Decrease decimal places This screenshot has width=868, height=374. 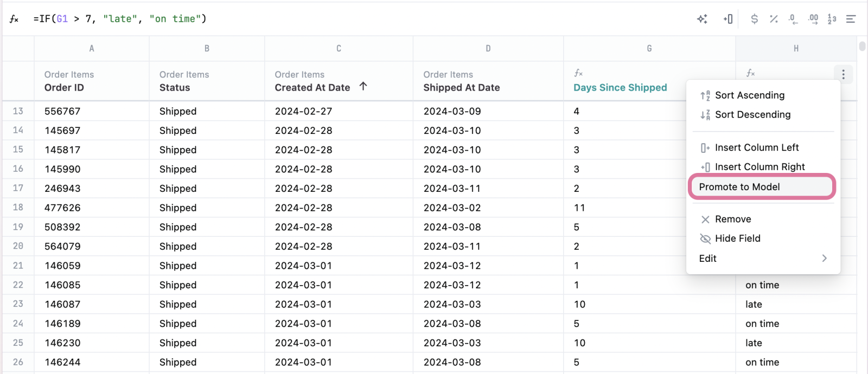pyautogui.click(x=793, y=19)
